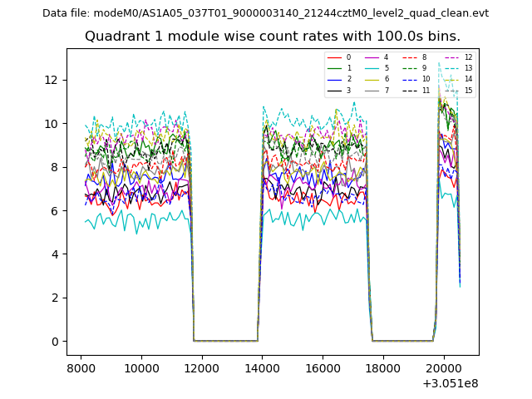
Task: Click the y-axis tick label 6
Action: click(x=57, y=211)
